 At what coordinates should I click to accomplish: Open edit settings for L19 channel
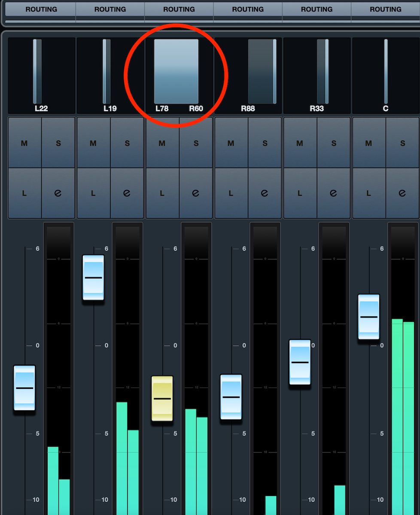pos(127,194)
